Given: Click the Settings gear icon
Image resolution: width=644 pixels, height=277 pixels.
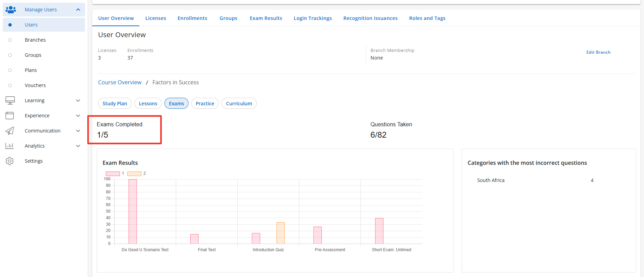Looking at the screenshot, I should click(10, 161).
